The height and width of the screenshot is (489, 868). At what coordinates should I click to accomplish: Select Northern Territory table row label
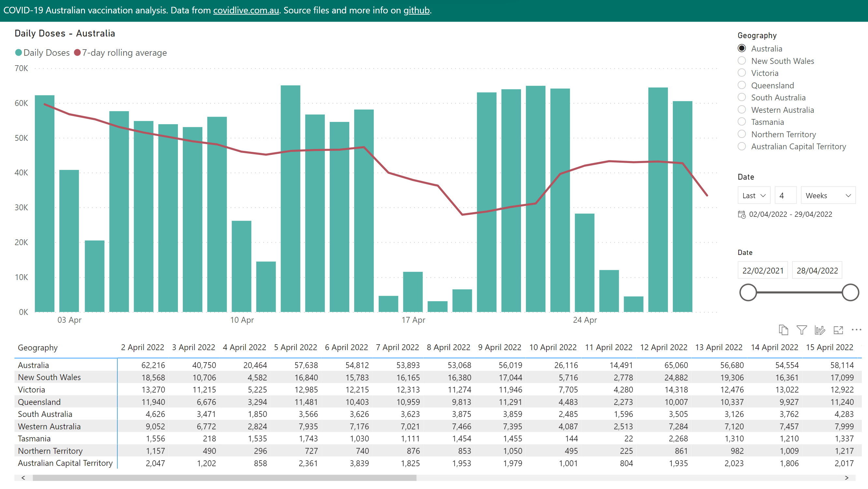tap(50, 451)
